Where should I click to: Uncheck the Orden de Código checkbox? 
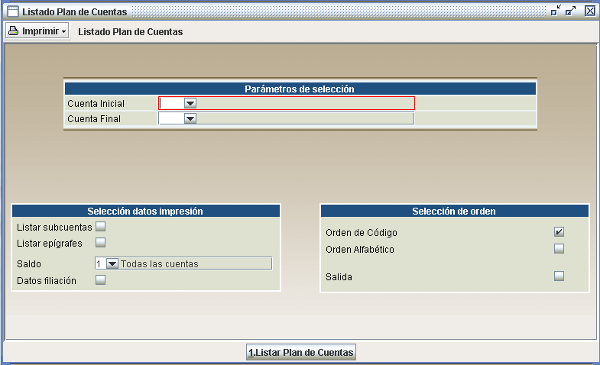pyautogui.click(x=559, y=232)
